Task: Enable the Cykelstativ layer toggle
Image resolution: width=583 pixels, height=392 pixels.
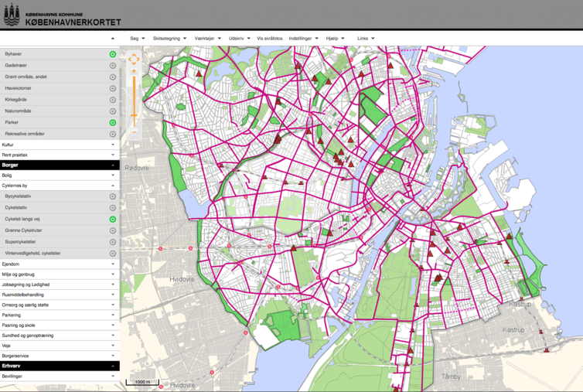Action: [113, 208]
